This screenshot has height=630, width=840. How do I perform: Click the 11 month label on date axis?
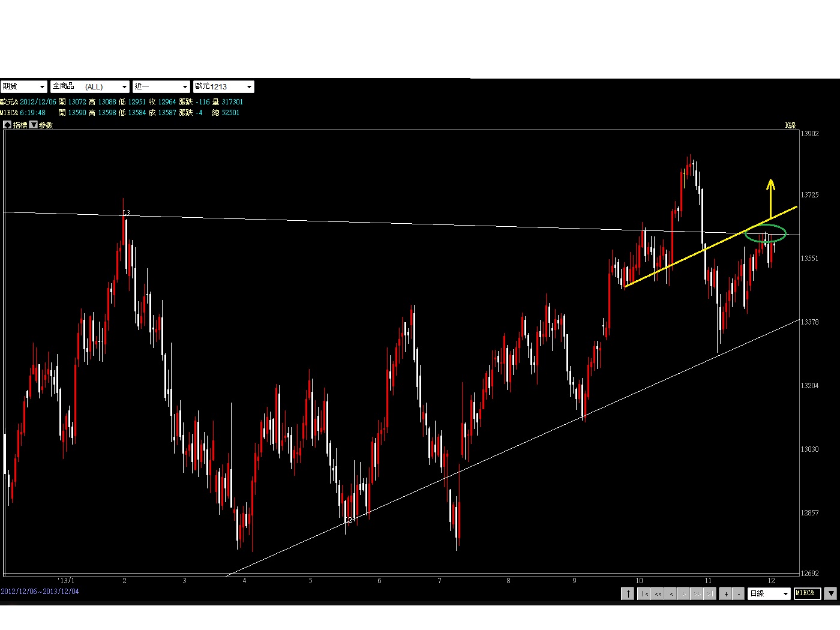[x=708, y=581]
